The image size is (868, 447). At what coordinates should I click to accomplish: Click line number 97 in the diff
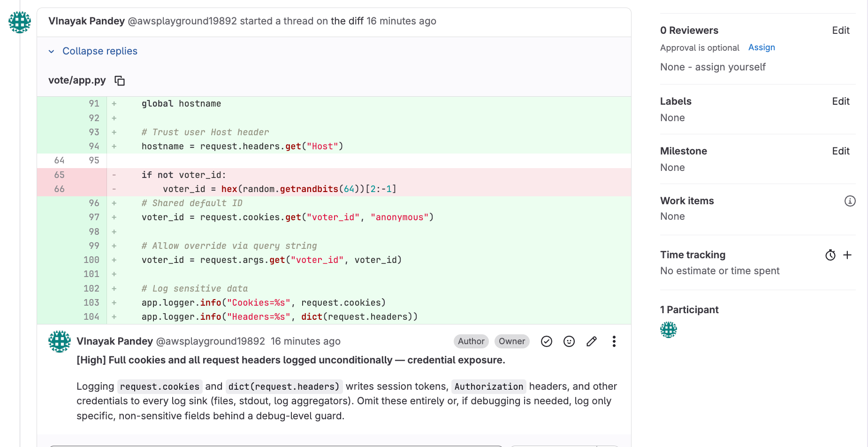(94, 217)
